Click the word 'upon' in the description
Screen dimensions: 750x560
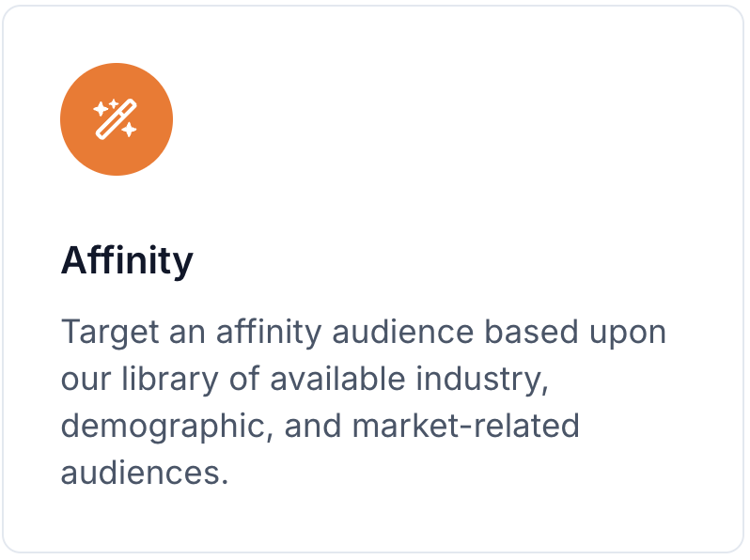click(628, 334)
